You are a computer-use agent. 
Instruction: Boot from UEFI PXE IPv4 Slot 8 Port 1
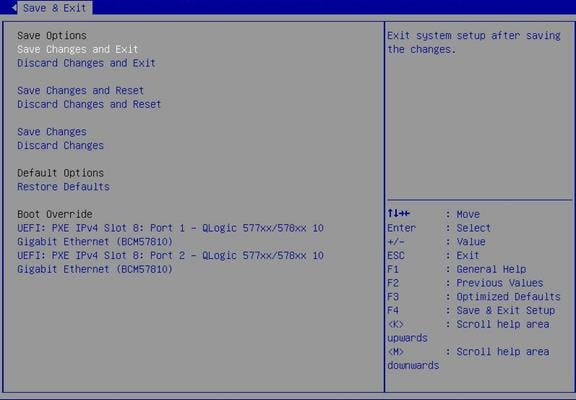pyautogui.click(x=170, y=235)
